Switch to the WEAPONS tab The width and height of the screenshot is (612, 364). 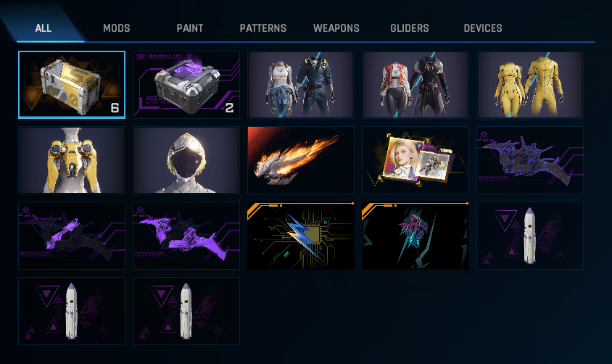tap(336, 28)
